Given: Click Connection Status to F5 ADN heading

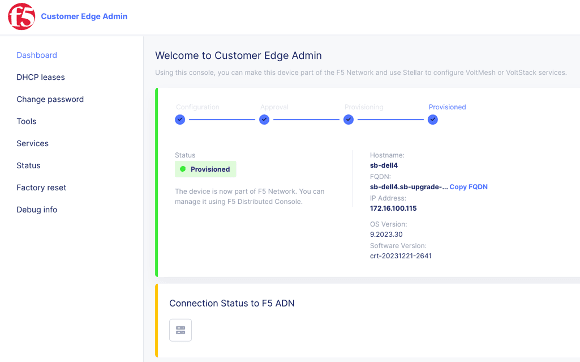Looking at the screenshot, I should tap(232, 303).
